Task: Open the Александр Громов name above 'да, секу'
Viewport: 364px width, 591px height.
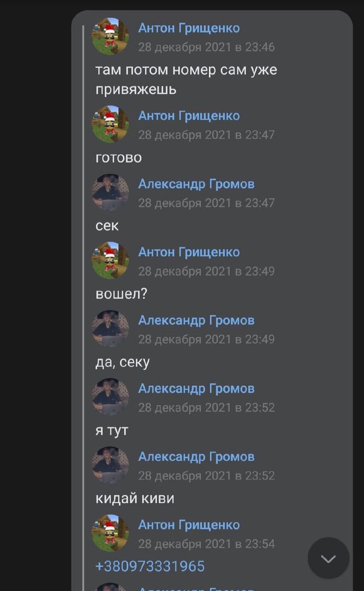Action: click(x=197, y=320)
